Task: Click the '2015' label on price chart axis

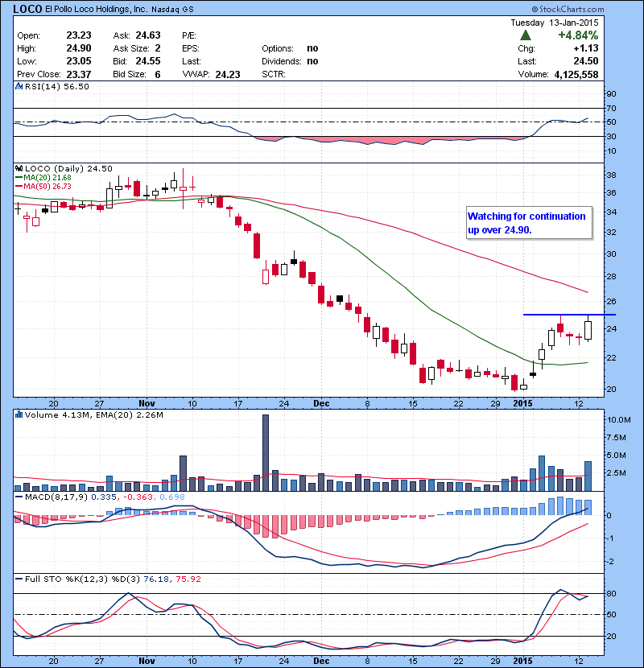Action: coord(522,403)
